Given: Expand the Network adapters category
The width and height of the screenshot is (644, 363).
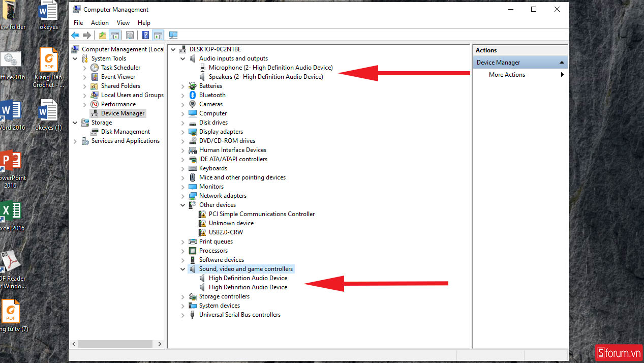Looking at the screenshot, I should coord(183,196).
